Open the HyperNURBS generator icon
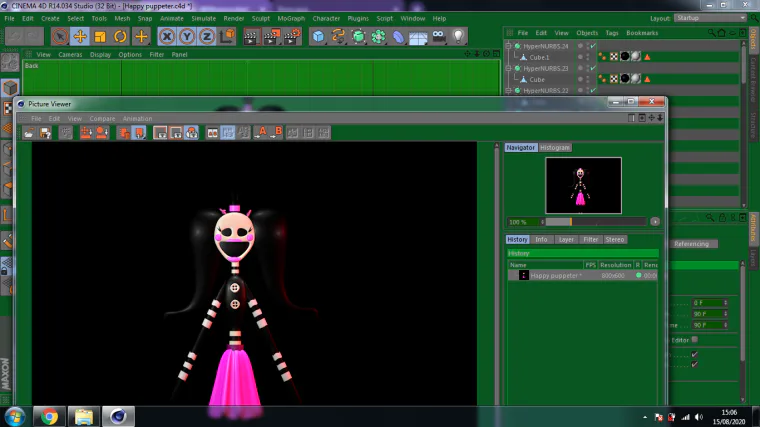Image resolution: width=760 pixels, height=427 pixels. click(x=358, y=36)
